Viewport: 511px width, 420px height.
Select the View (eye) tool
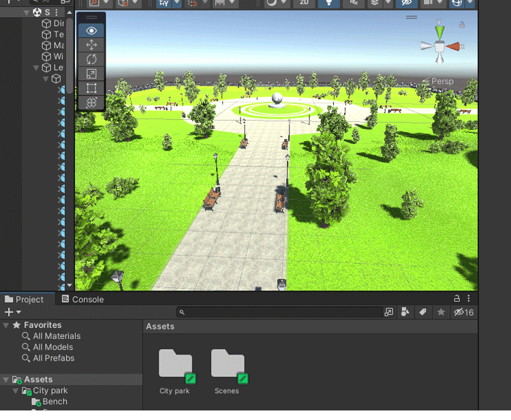click(x=92, y=31)
